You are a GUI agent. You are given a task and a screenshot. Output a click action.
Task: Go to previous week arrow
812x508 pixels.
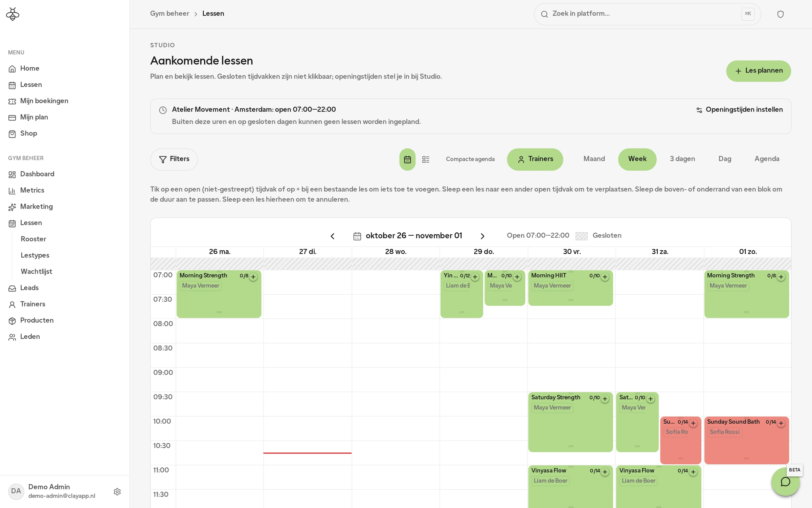[x=333, y=236]
